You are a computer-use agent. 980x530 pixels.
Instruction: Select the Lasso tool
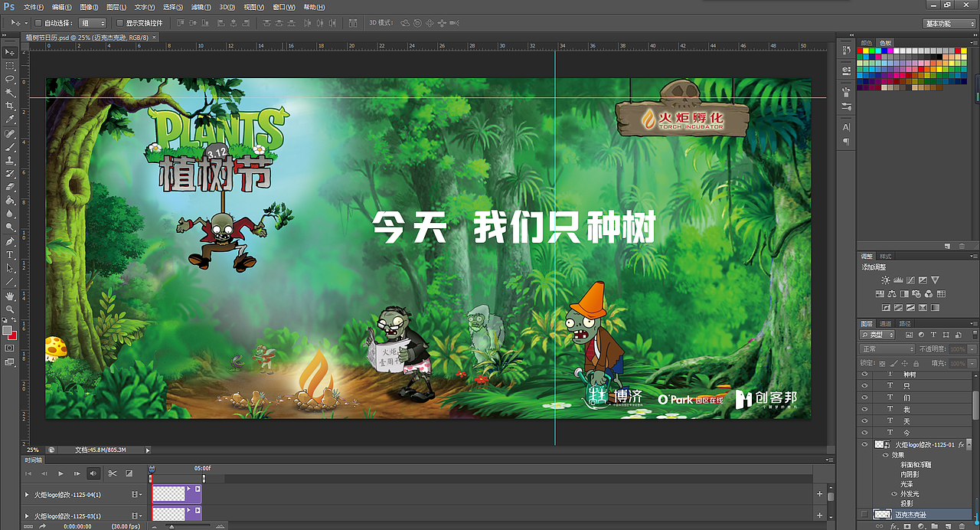[x=10, y=79]
